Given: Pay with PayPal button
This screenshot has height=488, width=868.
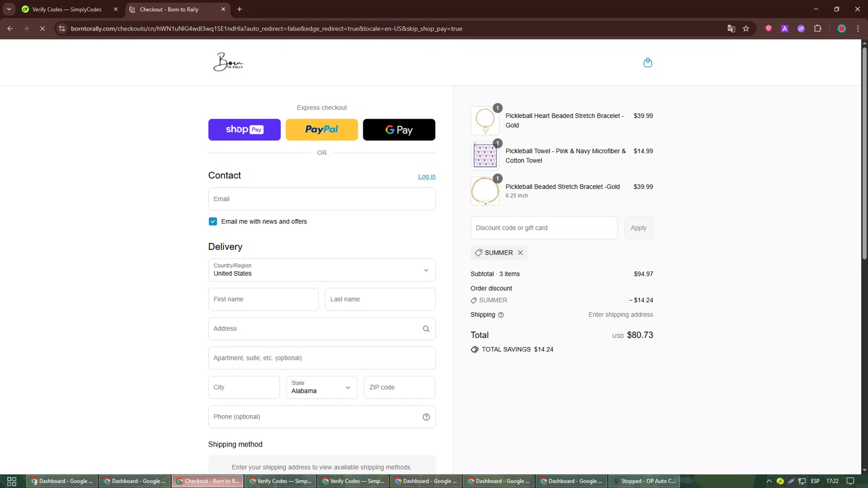Looking at the screenshot, I should (322, 130).
